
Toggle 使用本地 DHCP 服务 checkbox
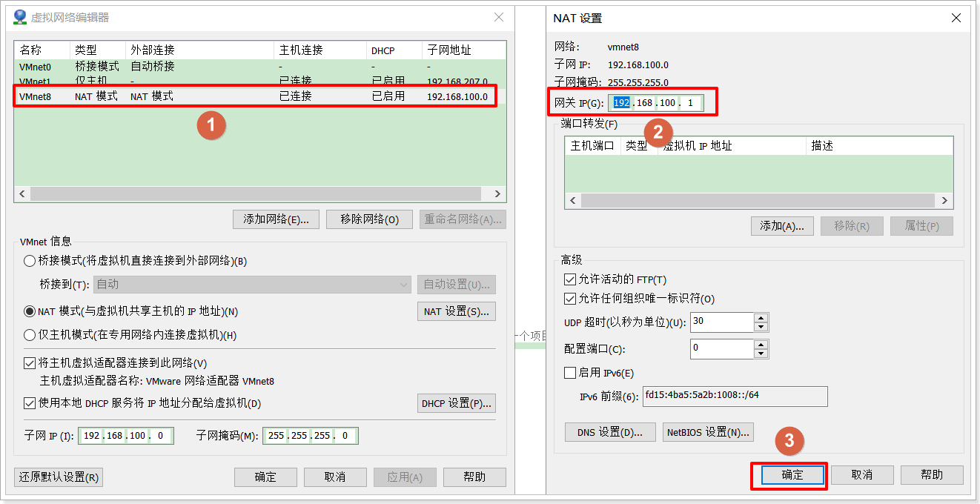click(x=30, y=404)
